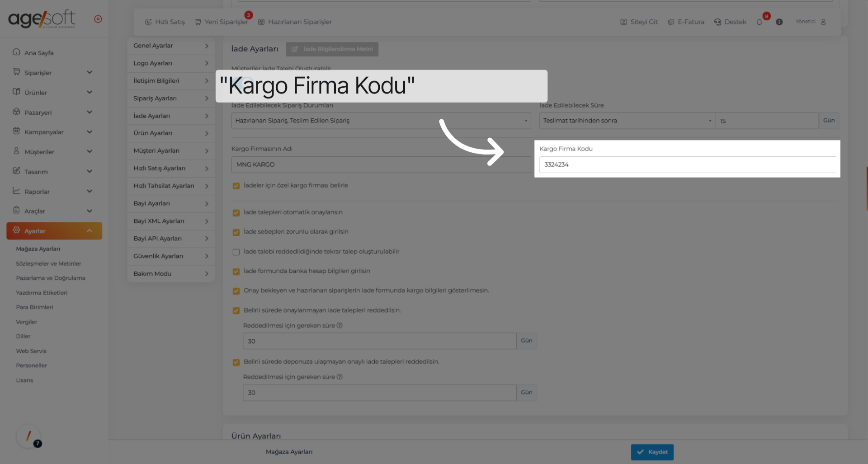Click the info icon next to notifications
Screen dimensions: 868x464
(x=779, y=22)
